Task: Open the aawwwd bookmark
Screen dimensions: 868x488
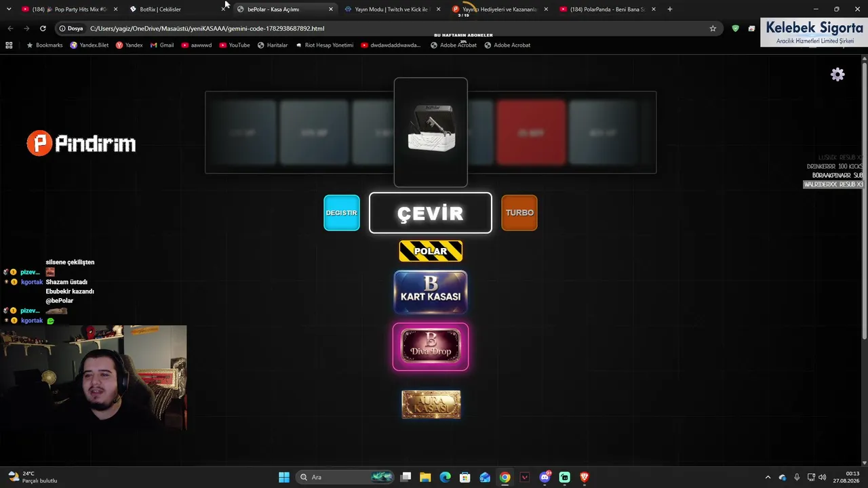Action: (197, 45)
